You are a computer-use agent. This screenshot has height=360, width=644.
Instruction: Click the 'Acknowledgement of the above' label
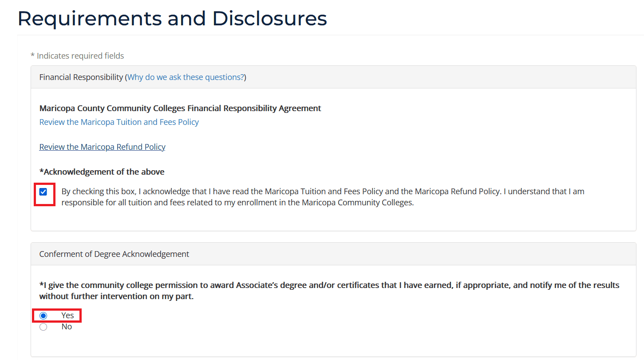point(104,172)
